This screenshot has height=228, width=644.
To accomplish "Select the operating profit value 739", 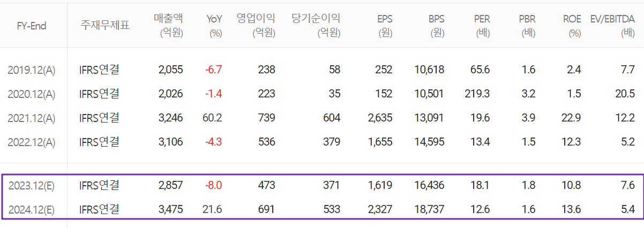I will [267, 118].
